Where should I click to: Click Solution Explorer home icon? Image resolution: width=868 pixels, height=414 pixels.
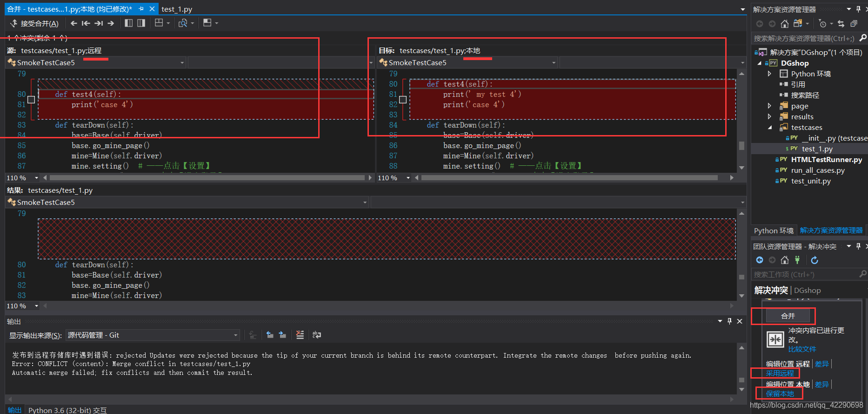point(785,24)
